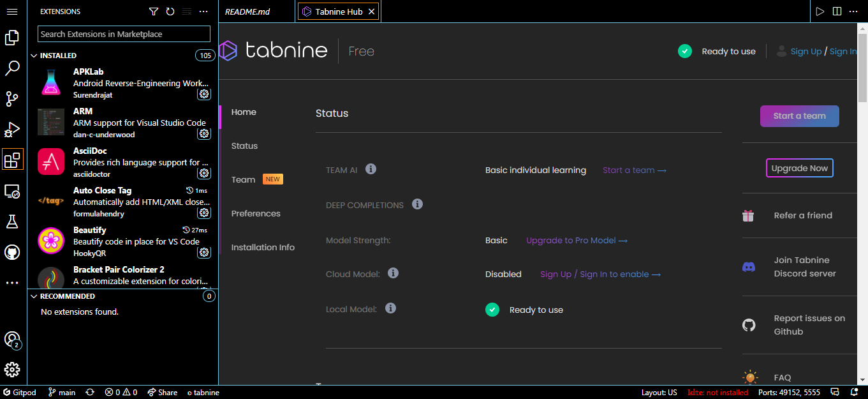
Task: Join Tabnine Discord server
Action: [x=800, y=267]
